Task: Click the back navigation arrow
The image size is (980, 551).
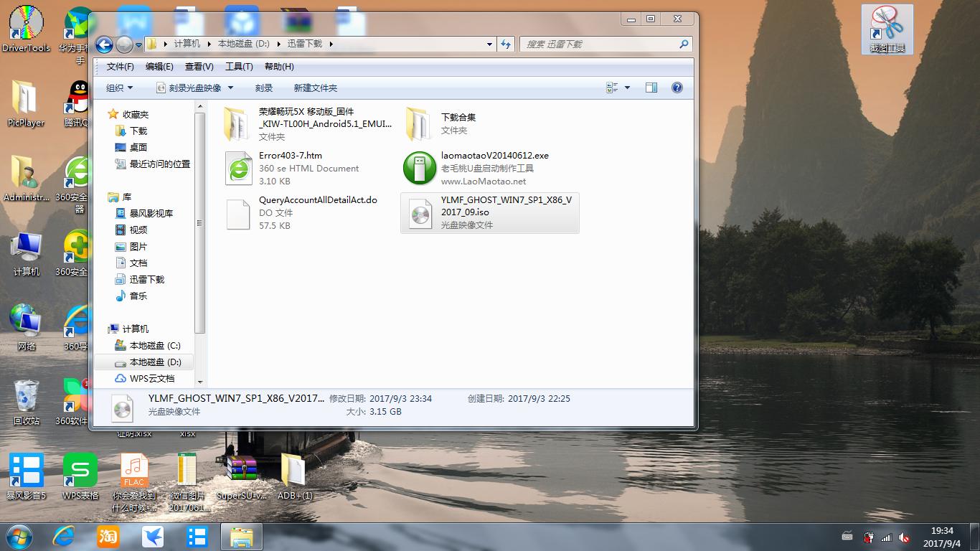Action: click(103, 44)
